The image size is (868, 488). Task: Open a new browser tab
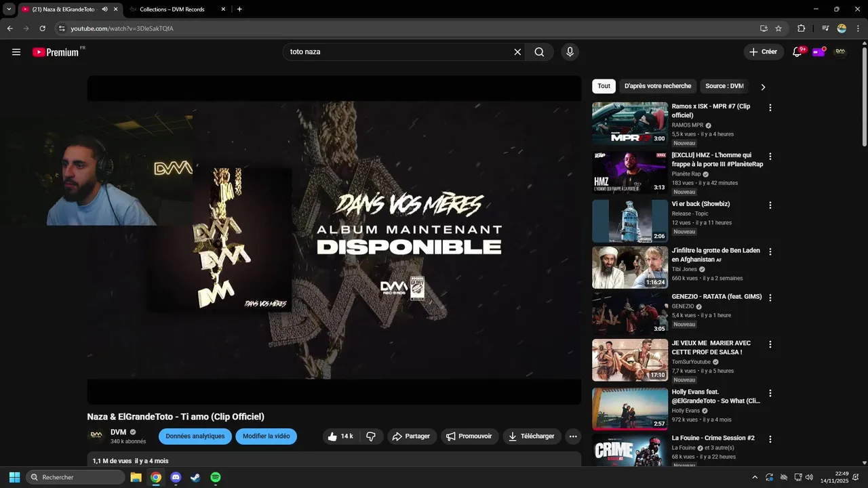coord(239,9)
